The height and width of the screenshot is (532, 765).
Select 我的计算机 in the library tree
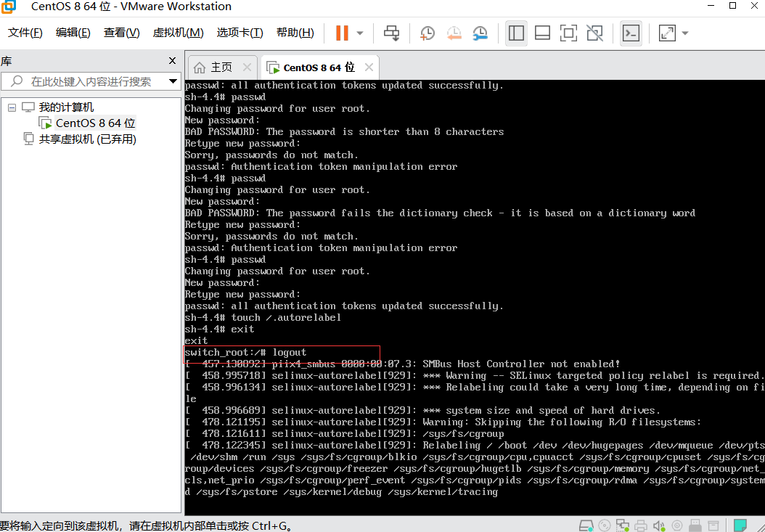[66, 107]
